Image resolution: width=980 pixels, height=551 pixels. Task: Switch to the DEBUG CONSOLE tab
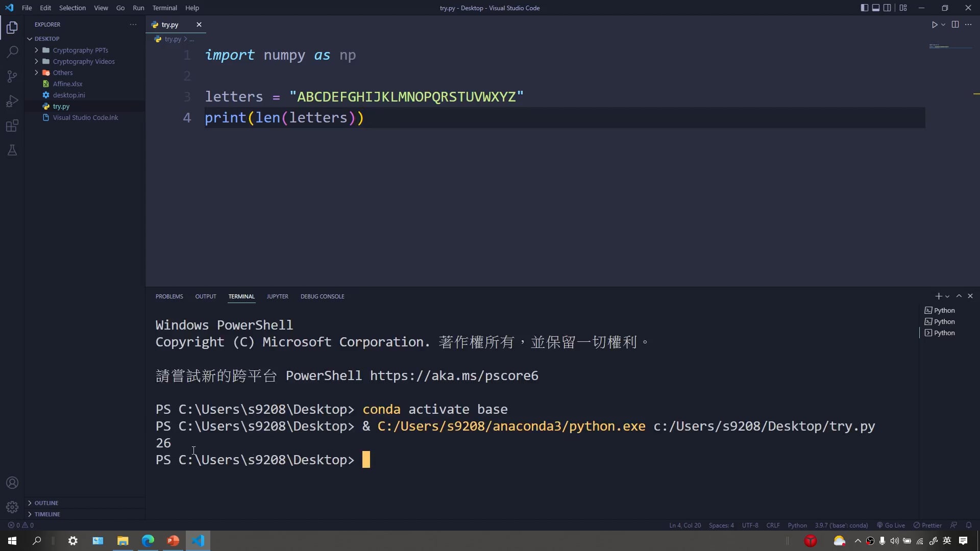tap(322, 296)
